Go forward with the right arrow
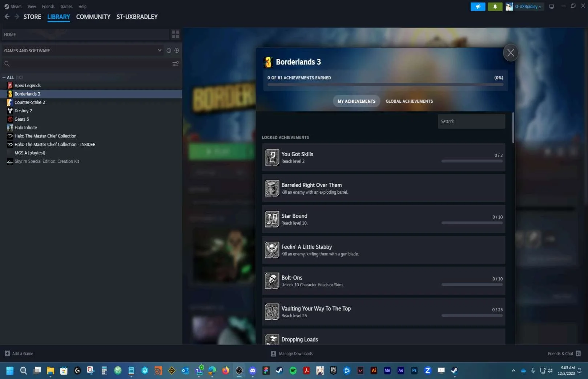 point(17,17)
